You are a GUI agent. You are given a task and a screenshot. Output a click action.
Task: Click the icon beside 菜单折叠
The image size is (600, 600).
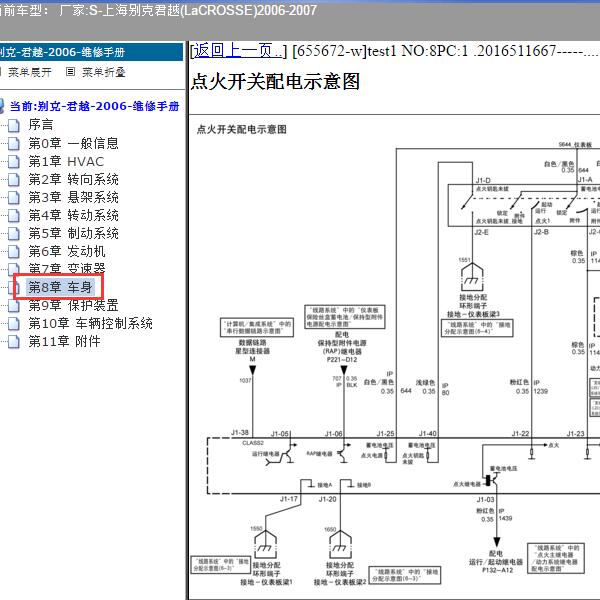pyautogui.click(x=70, y=72)
